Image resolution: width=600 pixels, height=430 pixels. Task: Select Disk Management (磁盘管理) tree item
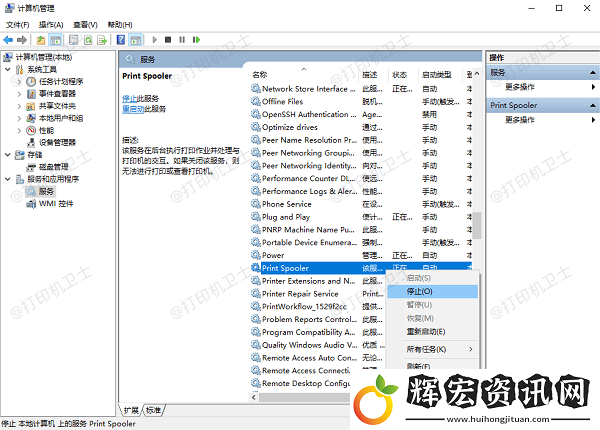(54, 167)
